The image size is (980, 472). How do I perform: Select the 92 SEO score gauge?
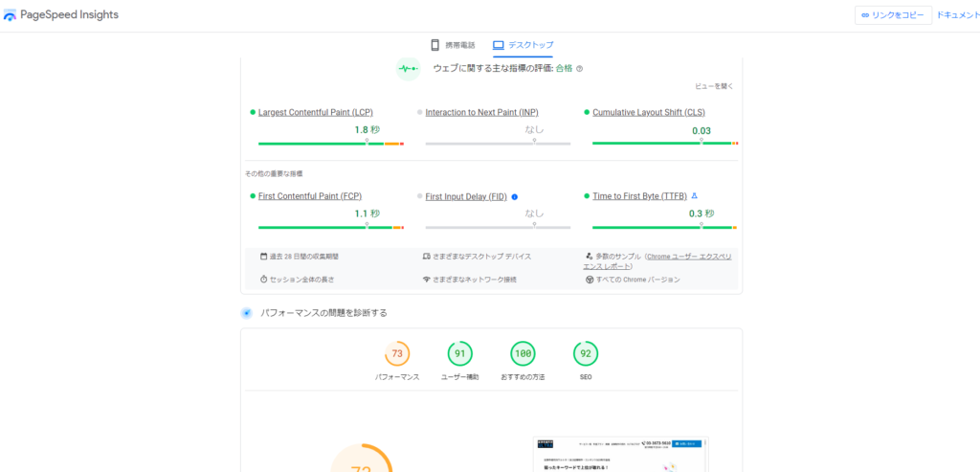point(586,354)
